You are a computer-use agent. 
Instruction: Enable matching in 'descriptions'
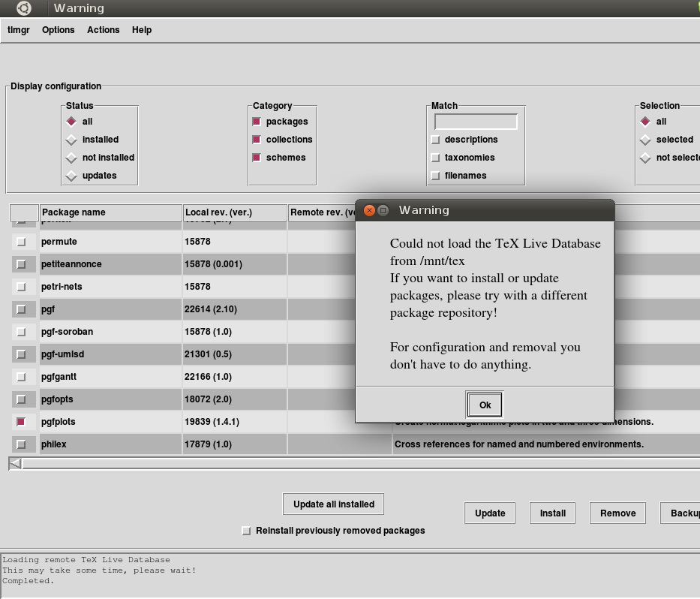[435, 140]
